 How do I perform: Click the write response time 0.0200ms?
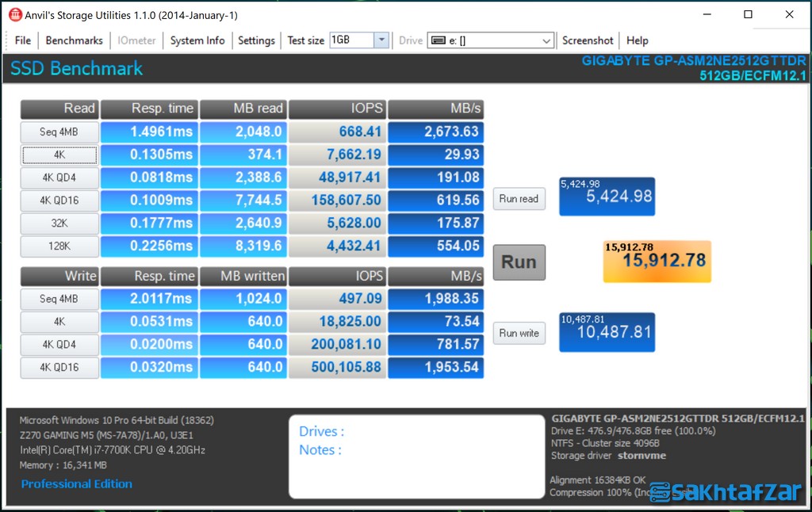click(x=149, y=344)
